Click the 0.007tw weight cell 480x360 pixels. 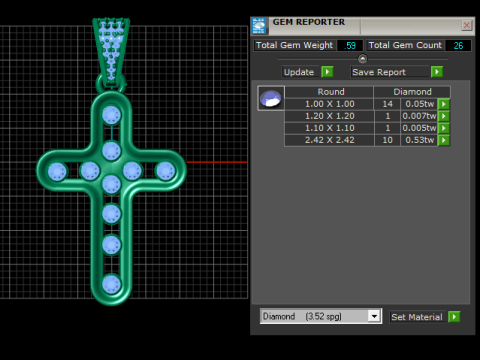(x=419, y=116)
